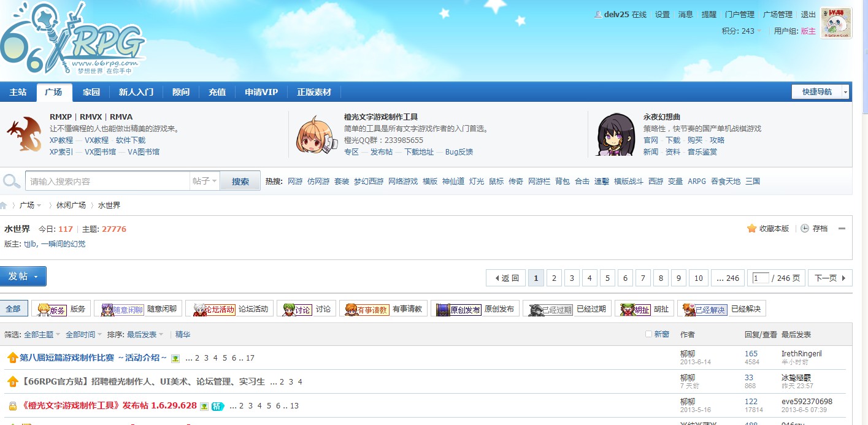Open the 下载地址 link under 橙光
Viewport: 868px width, 425px height.
[419, 152]
